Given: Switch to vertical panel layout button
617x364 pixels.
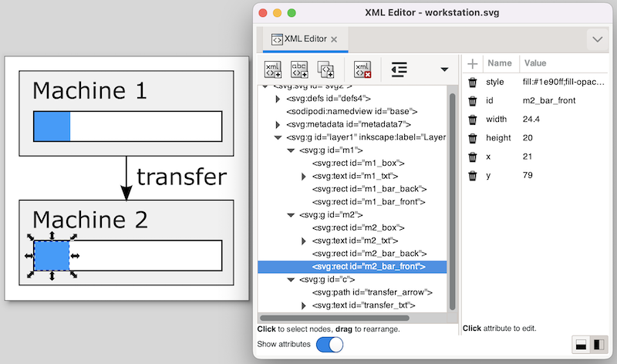Looking at the screenshot, I should click(x=581, y=344).
